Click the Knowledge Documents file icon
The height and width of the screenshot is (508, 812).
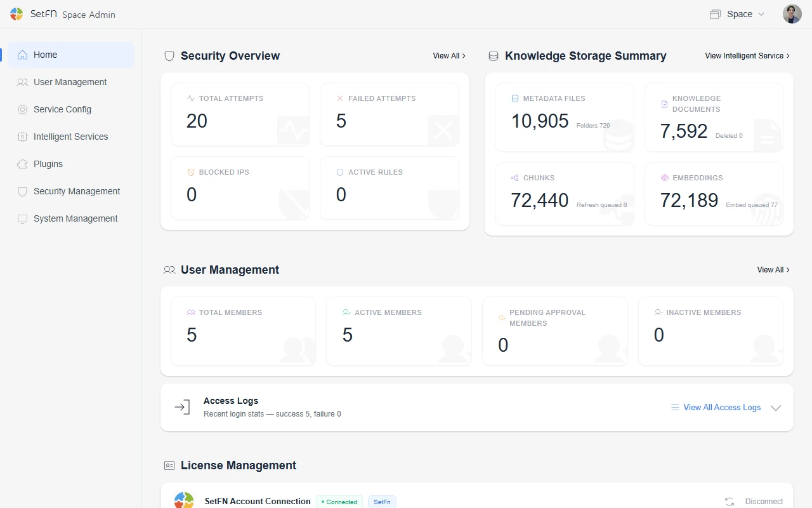(x=665, y=104)
